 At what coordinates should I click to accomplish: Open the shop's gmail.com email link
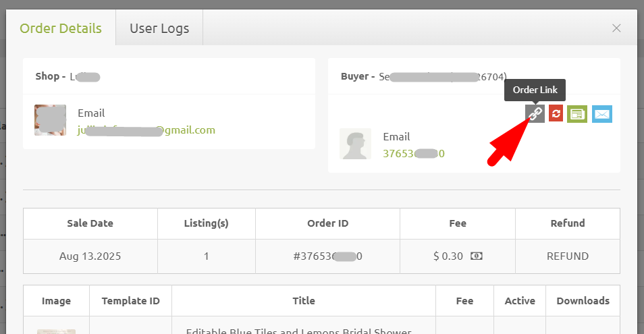click(146, 130)
